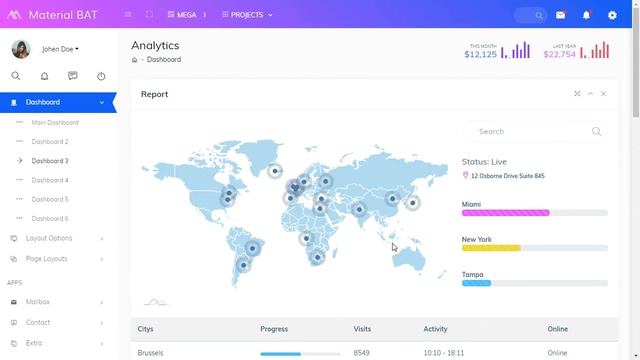Viewport: 640px width, 360px height.
Task: Click the This Month $12,125 bar chart
Action: (516, 50)
